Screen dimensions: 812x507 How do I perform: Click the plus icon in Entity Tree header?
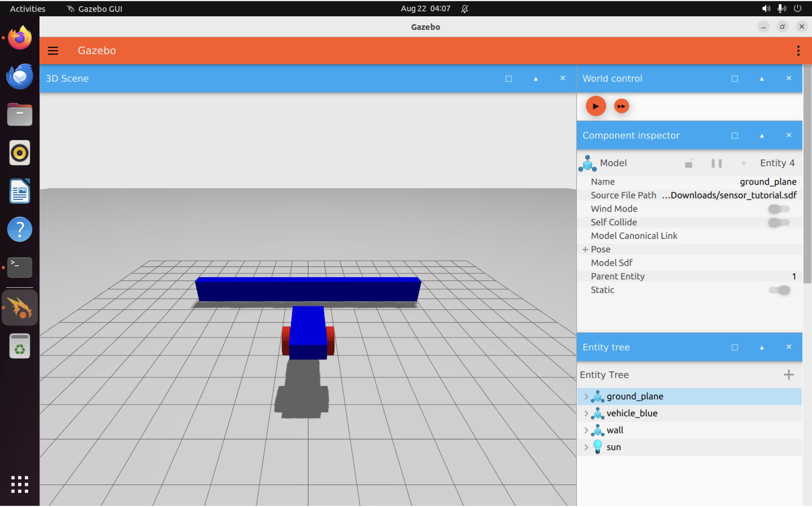click(x=789, y=375)
